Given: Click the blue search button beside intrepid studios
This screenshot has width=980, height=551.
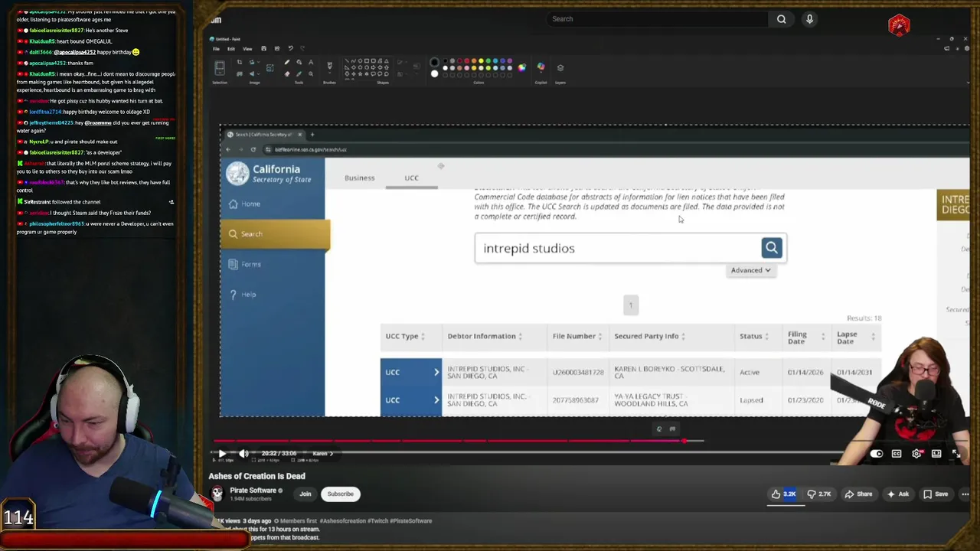Looking at the screenshot, I should [771, 247].
